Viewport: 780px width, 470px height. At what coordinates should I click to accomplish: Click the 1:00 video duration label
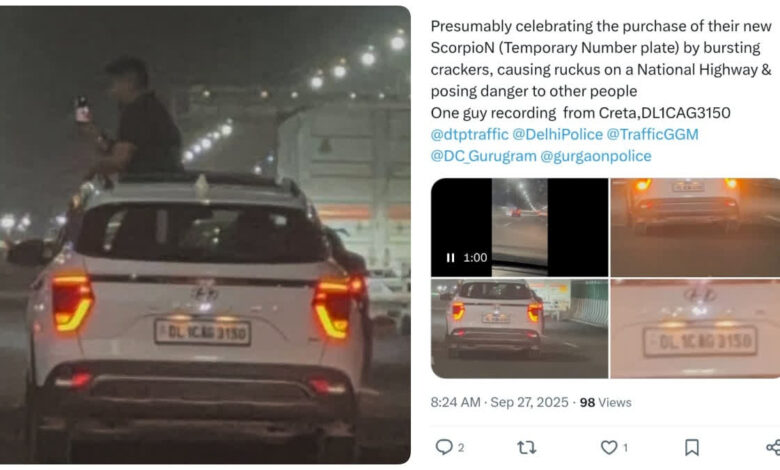[x=475, y=258]
